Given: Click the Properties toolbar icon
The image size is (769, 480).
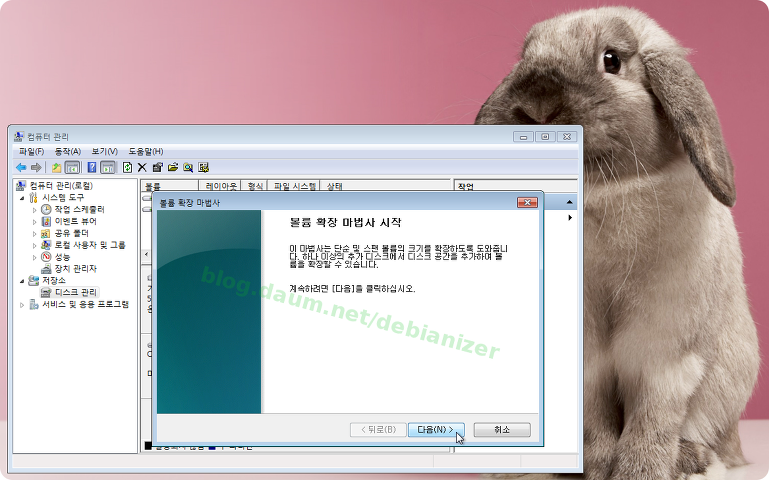Looking at the screenshot, I should point(157,168).
